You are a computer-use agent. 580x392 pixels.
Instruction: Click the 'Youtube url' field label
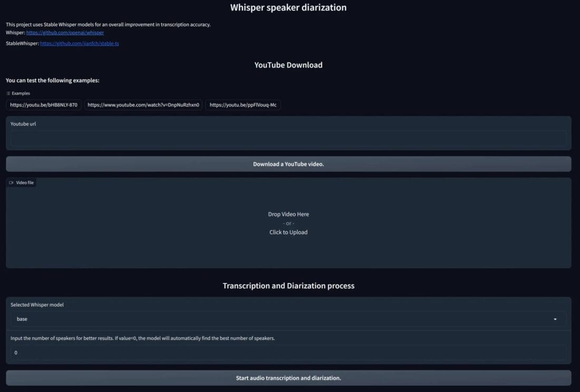[23, 124]
